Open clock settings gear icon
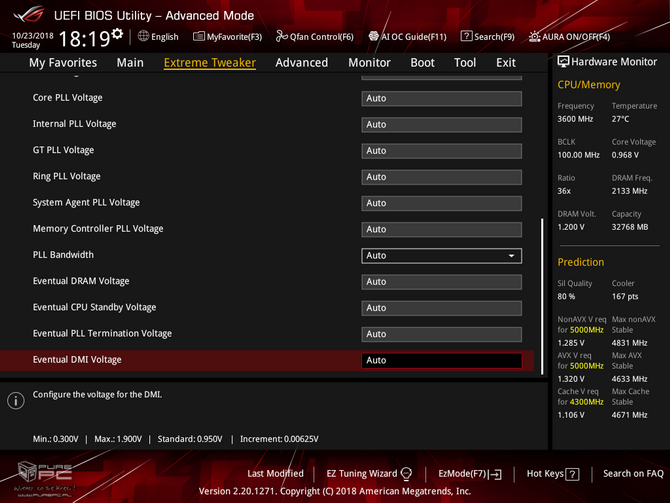The width and height of the screenshot is (670, 503). [x=117, y=33]
